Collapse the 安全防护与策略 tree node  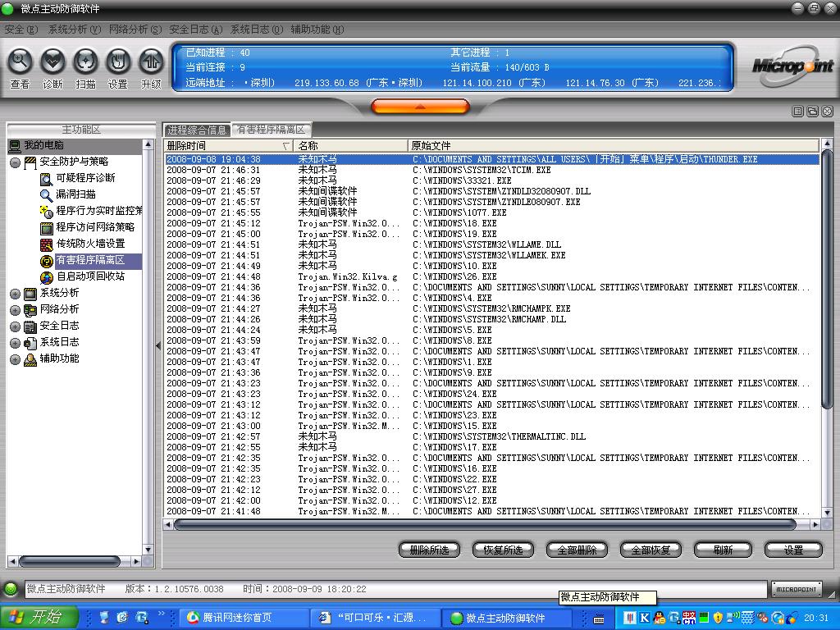click(x=15, y=162)
